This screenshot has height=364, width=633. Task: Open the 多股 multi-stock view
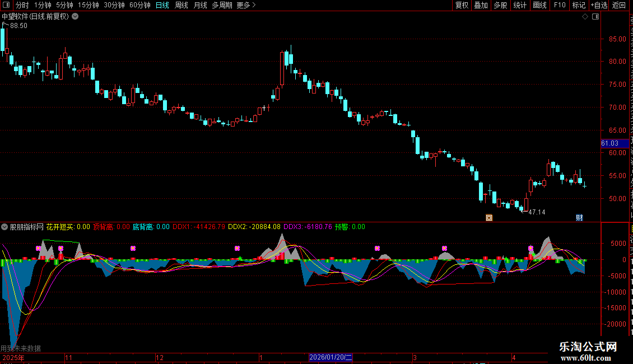pos(501,5)
